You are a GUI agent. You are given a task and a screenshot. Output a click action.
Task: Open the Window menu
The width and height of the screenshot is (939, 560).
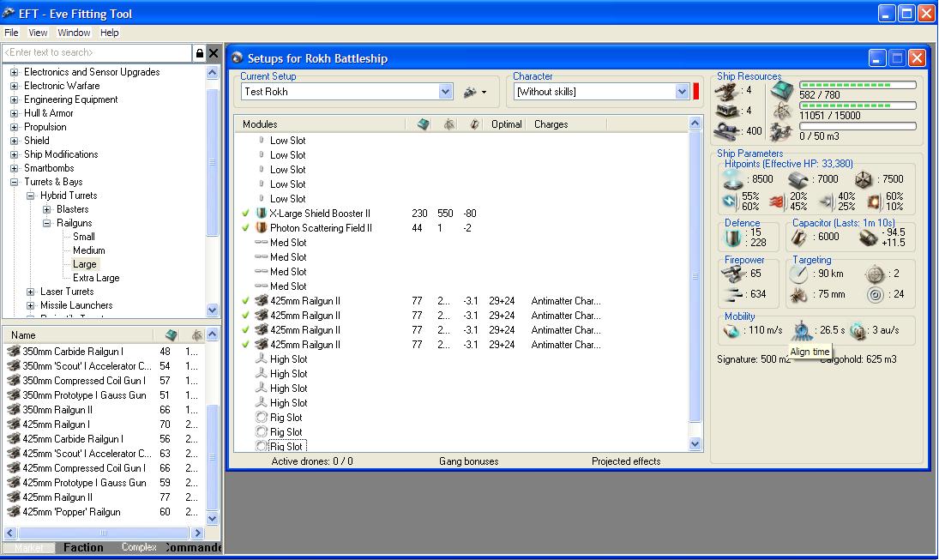[74, 33]
